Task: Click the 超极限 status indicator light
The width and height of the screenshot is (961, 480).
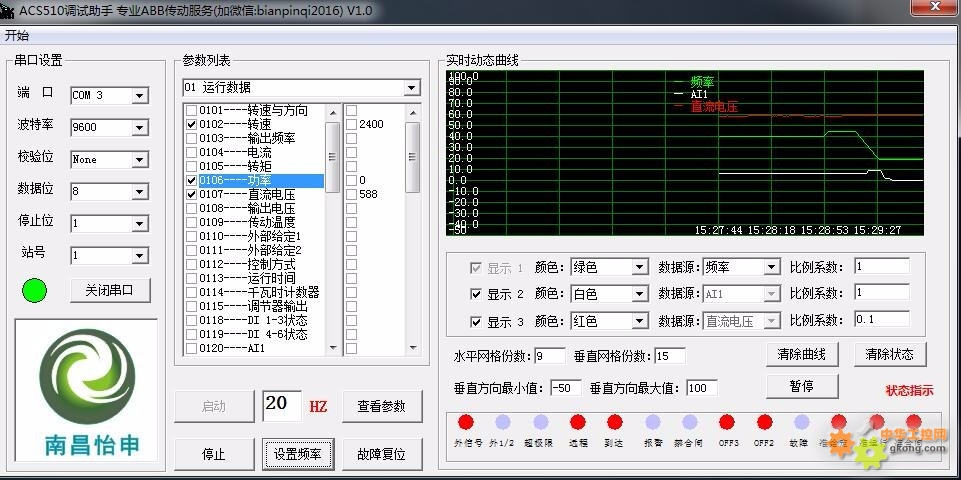Action: pyautogui.click(x=540, y=422)
